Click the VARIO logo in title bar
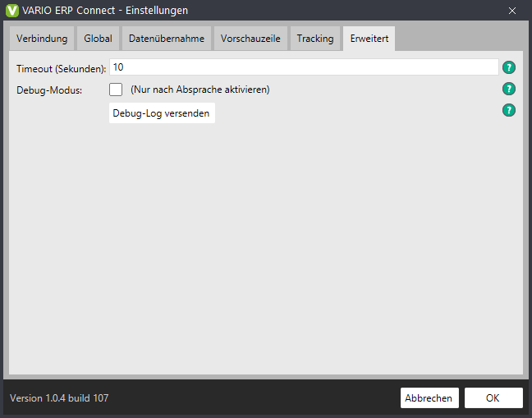The image size is (532, 418). coord(12,11)
